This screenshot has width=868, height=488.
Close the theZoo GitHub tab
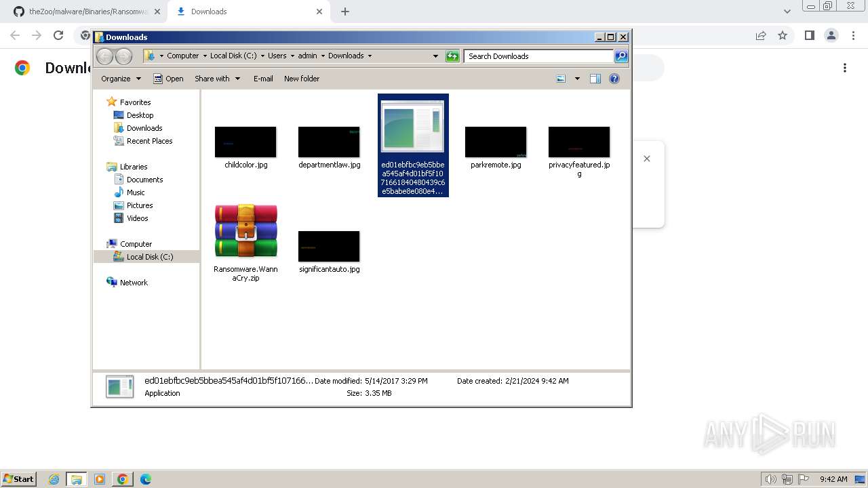[x=157, y=12]
